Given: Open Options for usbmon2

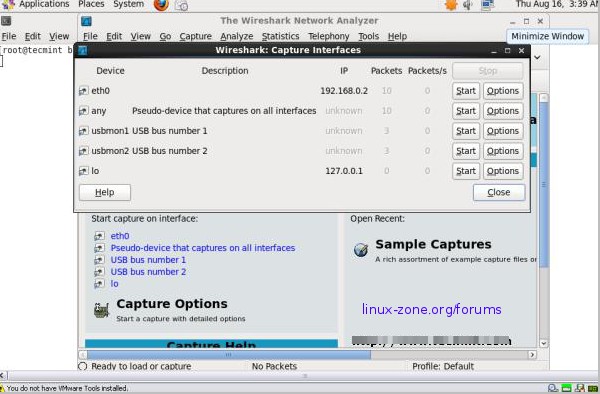Looking at the screenshot, I should (x=503, y=151).
